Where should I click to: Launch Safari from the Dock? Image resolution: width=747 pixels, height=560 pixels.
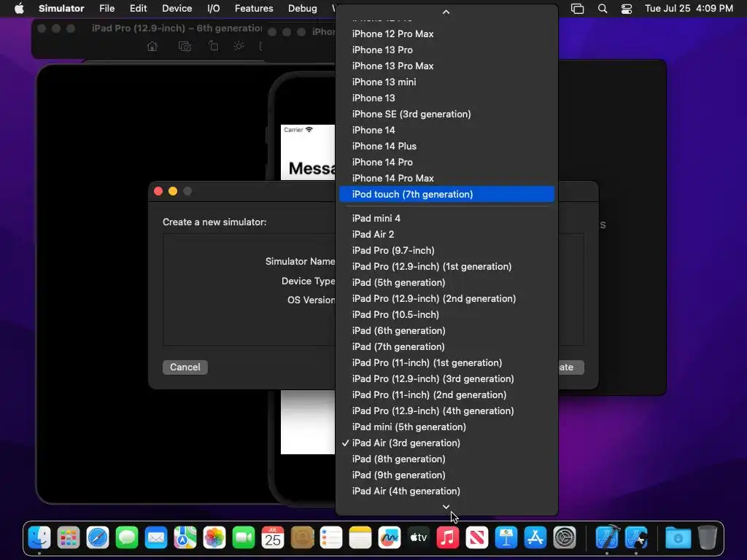98,538
